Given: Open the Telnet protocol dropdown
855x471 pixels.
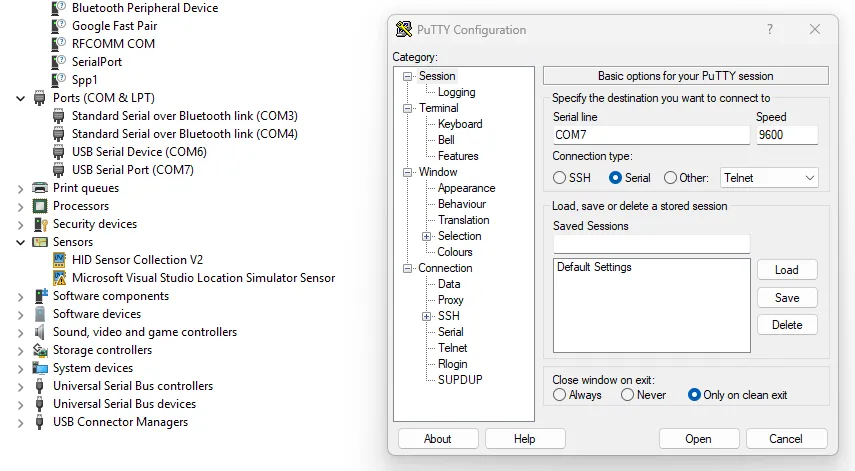Looking at the screenshot, I should click(769, 178).
